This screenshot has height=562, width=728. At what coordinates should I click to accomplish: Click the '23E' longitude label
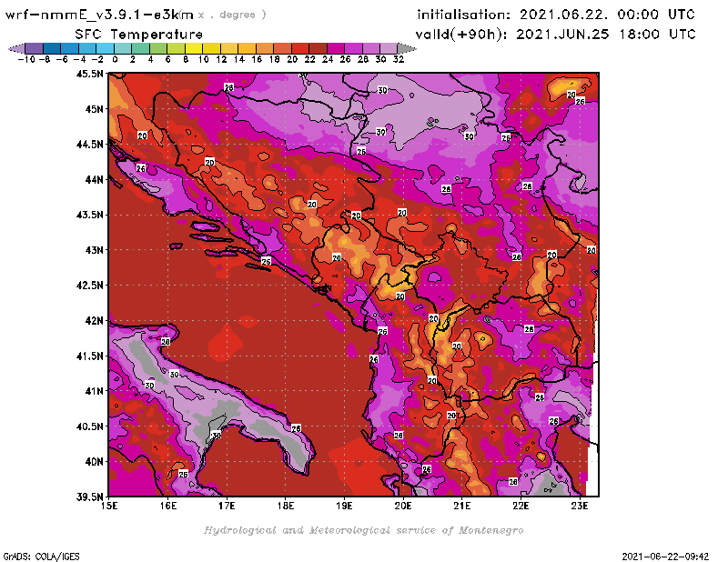580,506
